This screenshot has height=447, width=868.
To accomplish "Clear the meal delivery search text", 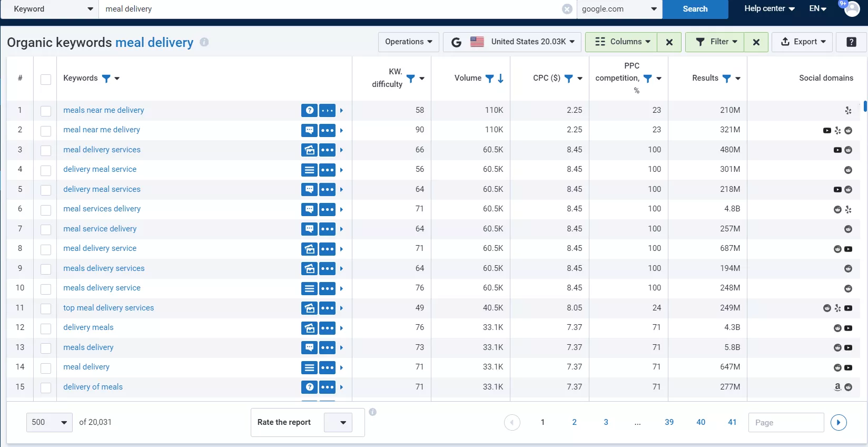I will point(567,9).
